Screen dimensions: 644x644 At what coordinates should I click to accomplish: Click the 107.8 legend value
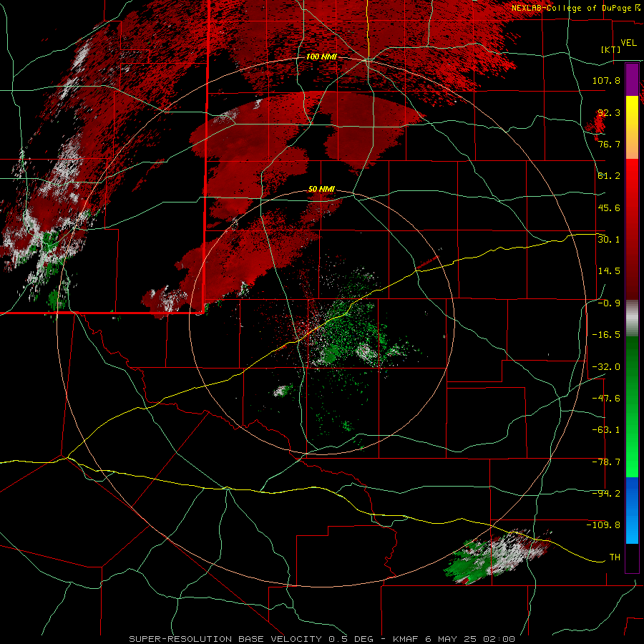[x=606, y=80]
